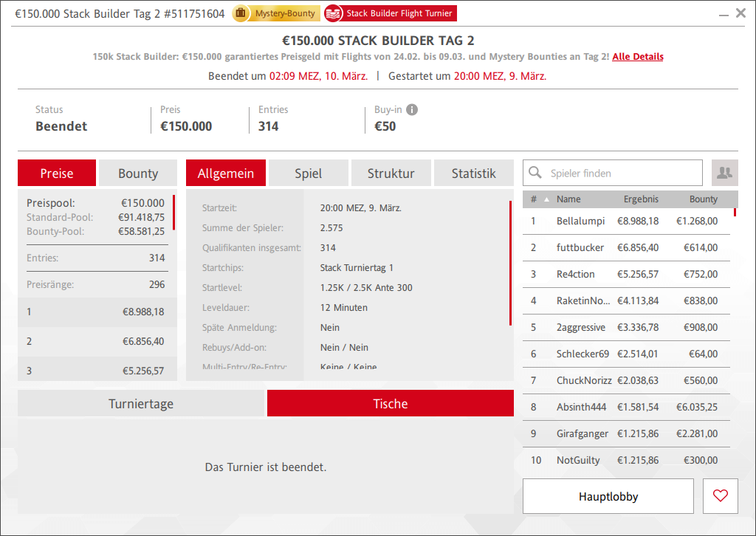Select player NotGuilty in ranking
This screenshot has height=536, width=756.
click(626, 460)
